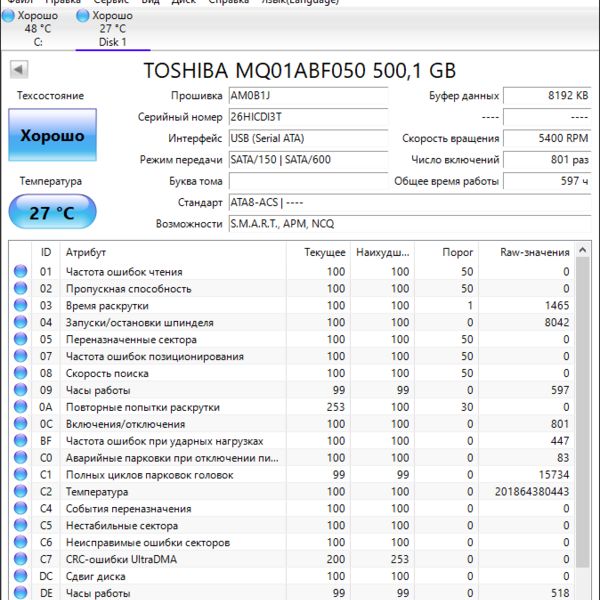The width and height of the screenshot is (600, 600).
Task: Click raw value 15734 of head parking cycles
Action: click(x=554, y=474)
